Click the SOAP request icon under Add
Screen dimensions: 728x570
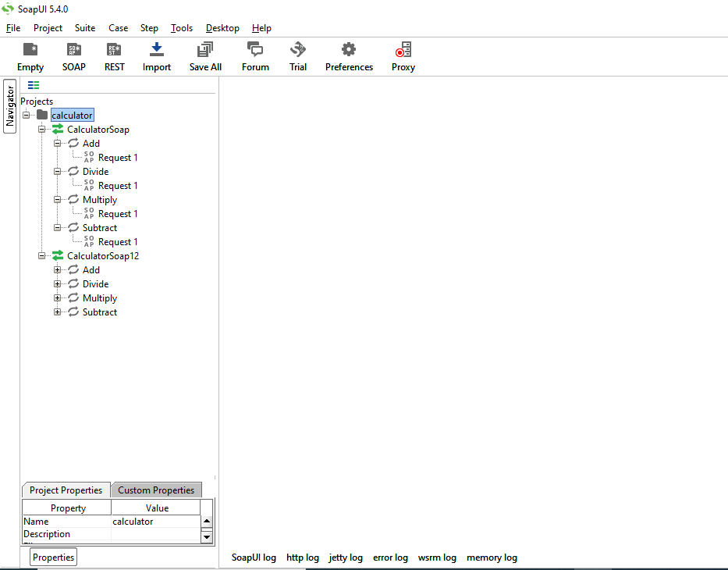(89, 157)
